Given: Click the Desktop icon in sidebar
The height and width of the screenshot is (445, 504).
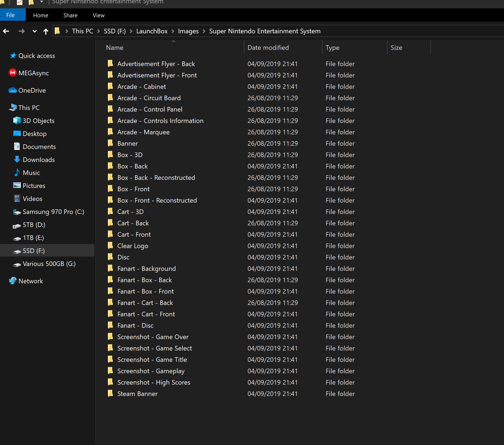Looking at the screenshot, I should 17,133.
